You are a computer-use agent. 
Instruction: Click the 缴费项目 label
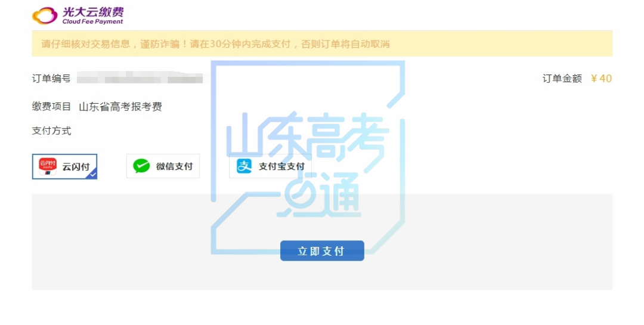pos(51,106)
